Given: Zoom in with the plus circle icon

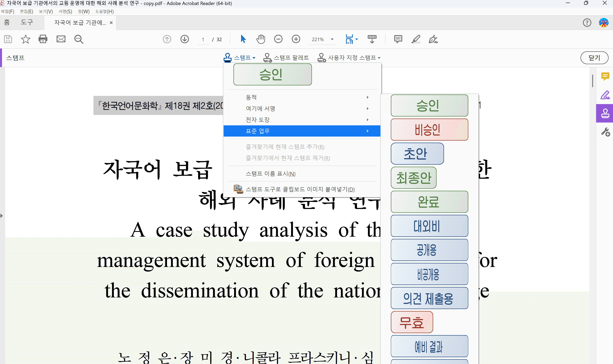Looking at the screenshot, I should point(296,39).
